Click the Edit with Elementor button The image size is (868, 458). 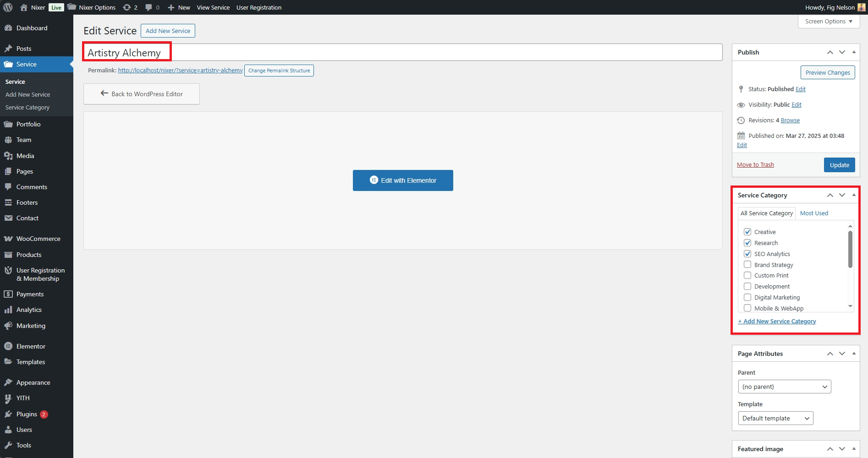point(403,180)
